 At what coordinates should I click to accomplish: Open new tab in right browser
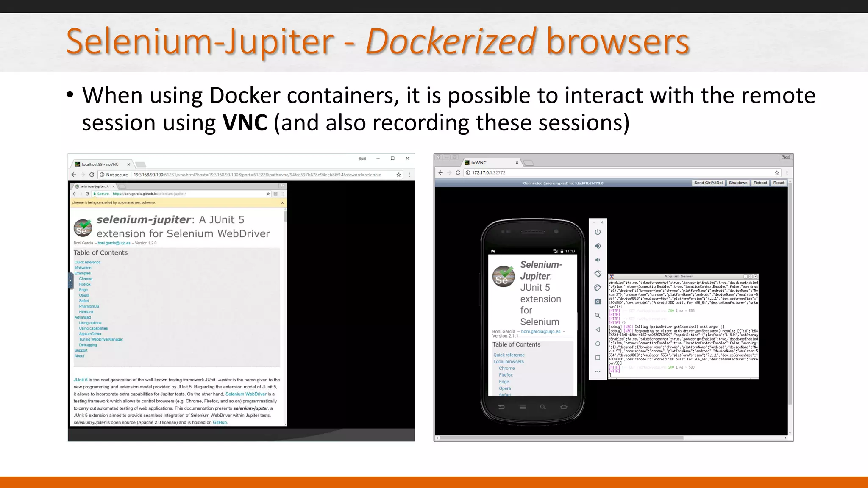(529, 163)
